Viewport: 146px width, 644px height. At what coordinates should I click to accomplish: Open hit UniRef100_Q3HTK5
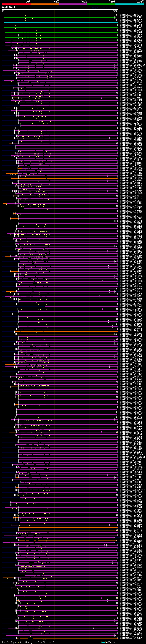pos(131,98)
